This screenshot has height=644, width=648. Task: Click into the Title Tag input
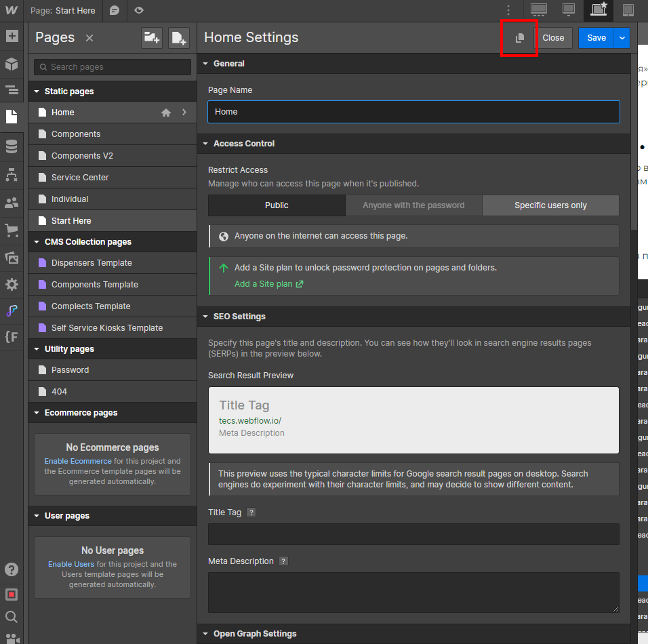pyautogui.click(x=413, y=534)
